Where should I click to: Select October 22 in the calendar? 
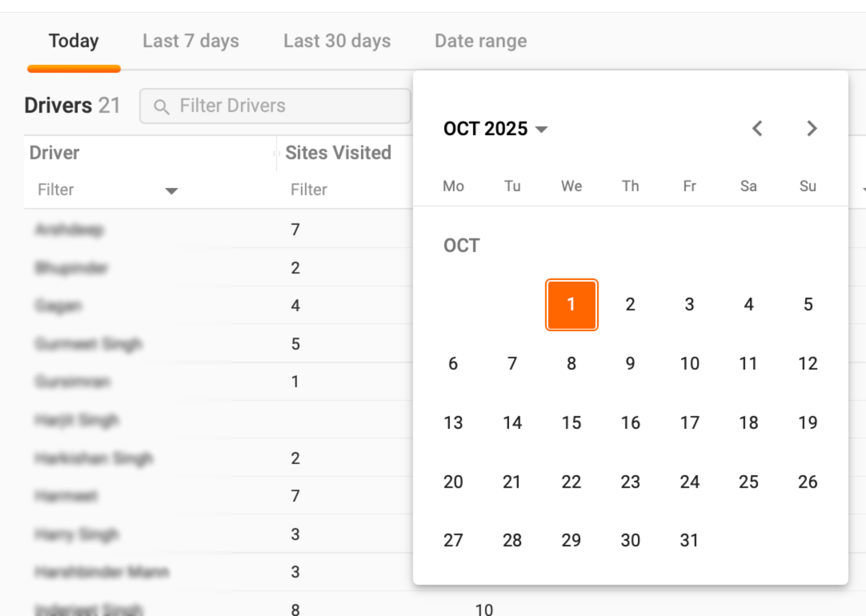tap(571, 482)
